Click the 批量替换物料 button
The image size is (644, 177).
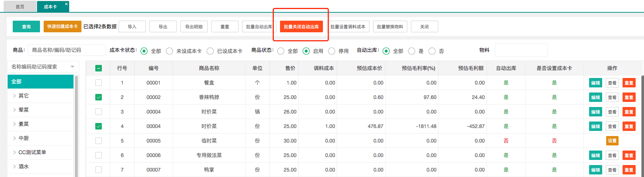[390, 26]
